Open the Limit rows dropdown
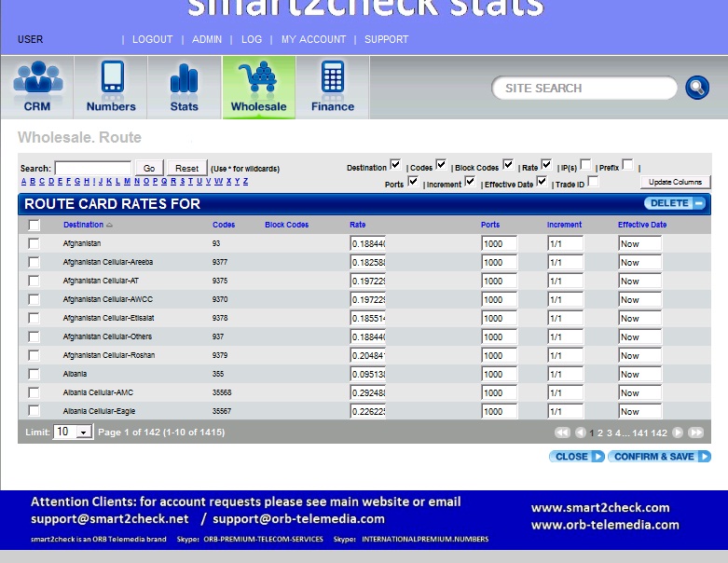Image resolution: width=728 pixels, height=563 pixels. [73, 433]
